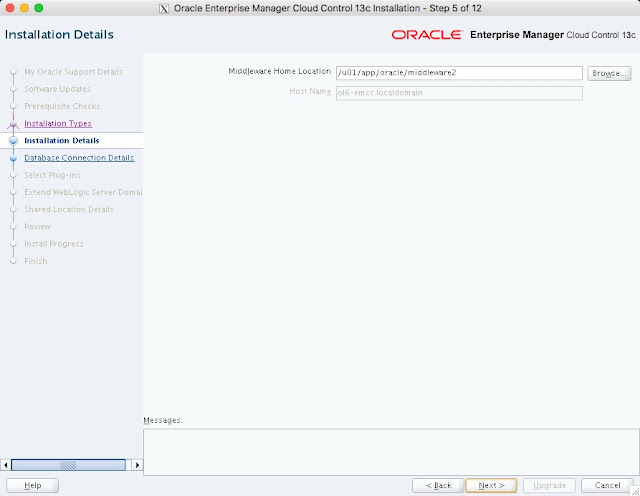Viewport: 640px width, 496px height.
Task: Click Enterprise Manager Cloud Control 13c text
Action: (x=553, y=35)
